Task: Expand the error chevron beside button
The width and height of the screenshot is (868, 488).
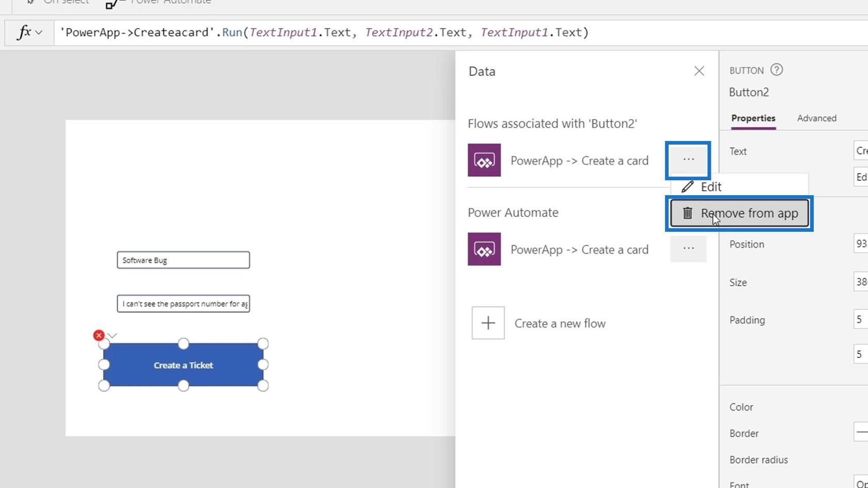Action: coord(112,336)
